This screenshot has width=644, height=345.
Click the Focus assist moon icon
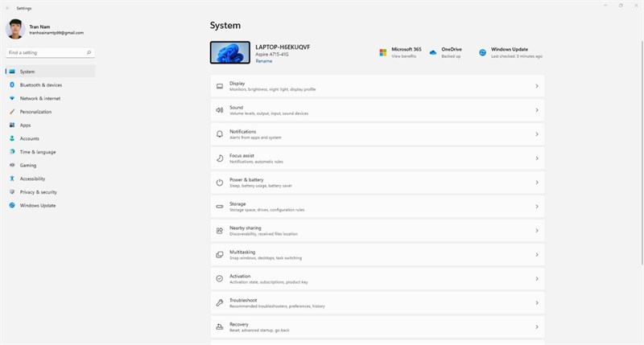[x=219, y=158]
